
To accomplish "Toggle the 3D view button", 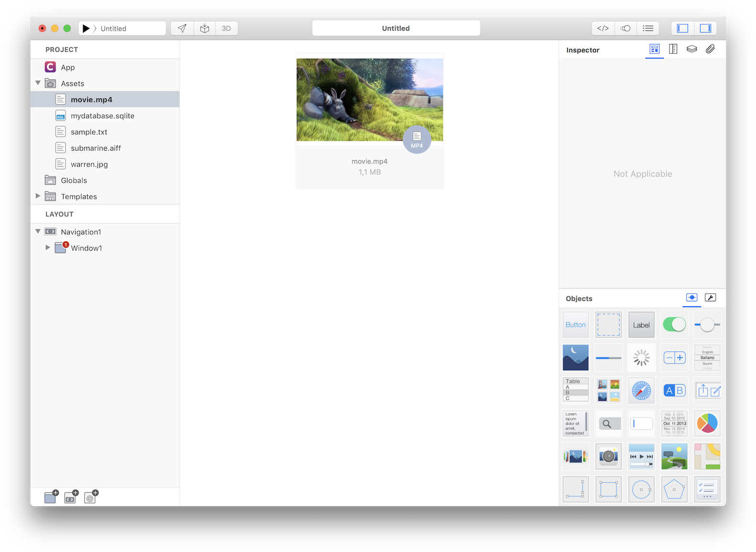I will [x=227, y=29].
